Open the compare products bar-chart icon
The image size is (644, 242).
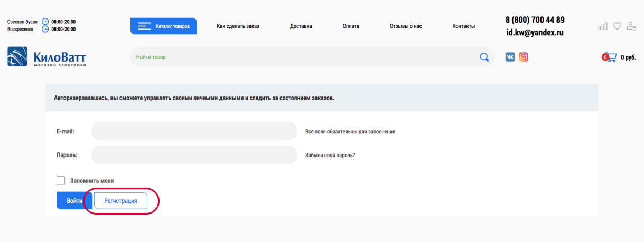pyautogui.click(x=603, y=26)
